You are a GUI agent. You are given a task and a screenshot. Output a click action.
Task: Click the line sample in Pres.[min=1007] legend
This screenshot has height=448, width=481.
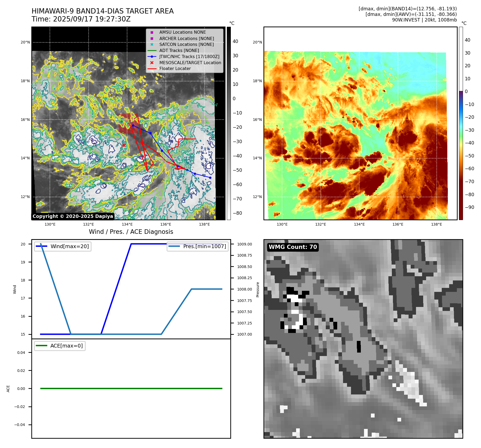(x=174, y=246)
